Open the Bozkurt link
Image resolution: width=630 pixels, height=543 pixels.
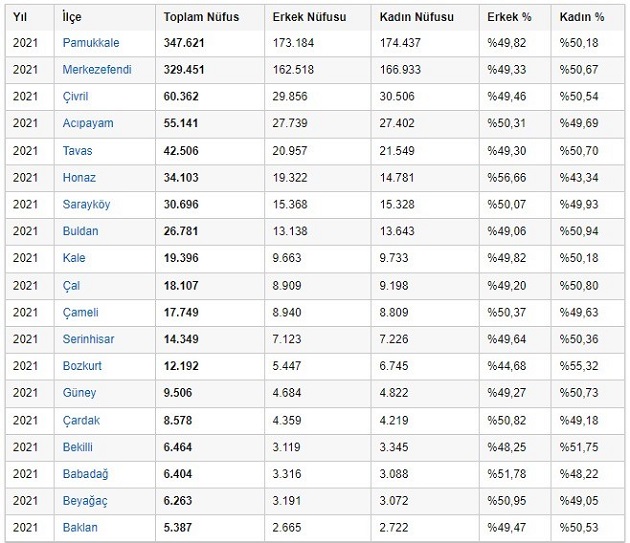82,366
